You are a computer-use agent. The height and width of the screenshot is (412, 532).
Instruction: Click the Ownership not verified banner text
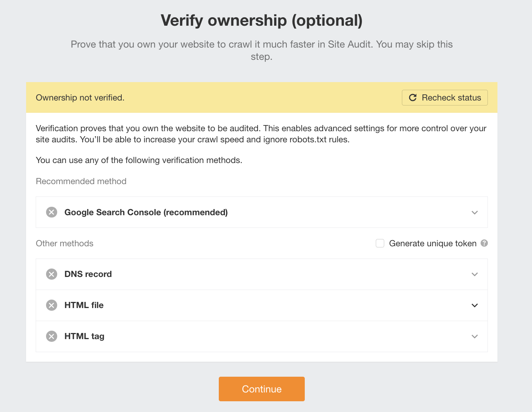pyautogui.click(x=80, y=97)
